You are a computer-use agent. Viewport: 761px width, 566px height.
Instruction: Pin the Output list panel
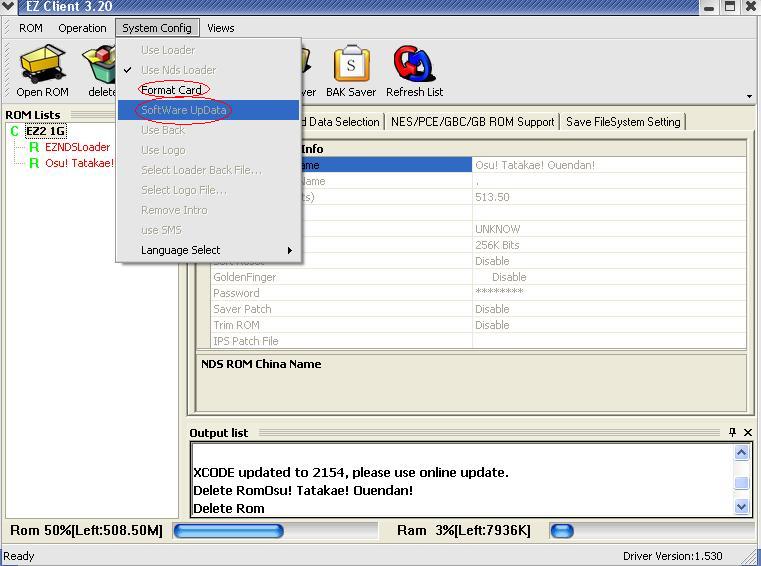732,433
